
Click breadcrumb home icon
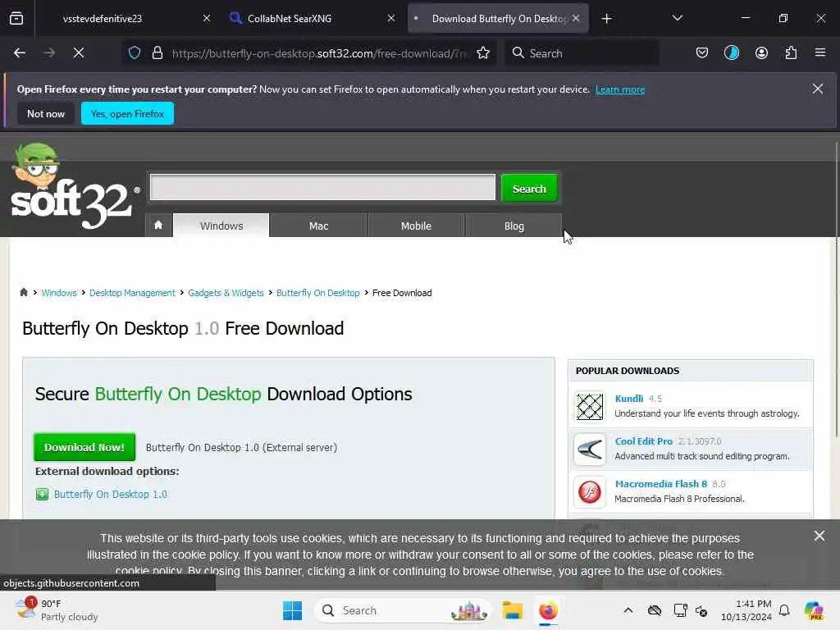point(24,293)
